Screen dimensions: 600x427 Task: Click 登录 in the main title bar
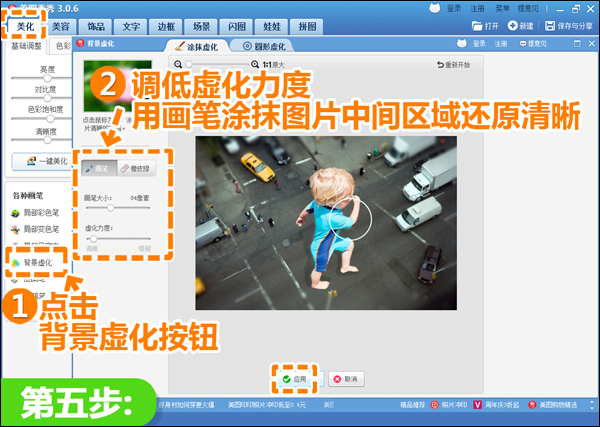pyautogui.click(x=454, y=8)
